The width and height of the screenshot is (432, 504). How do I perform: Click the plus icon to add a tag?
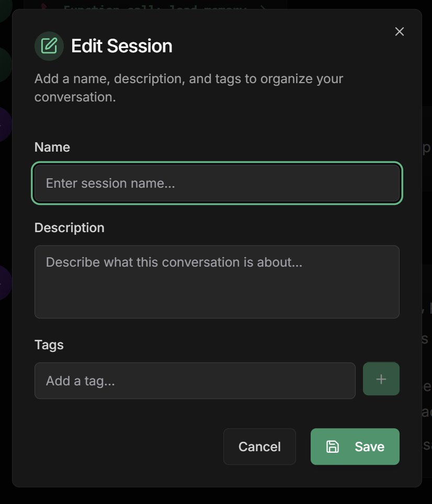381,379
